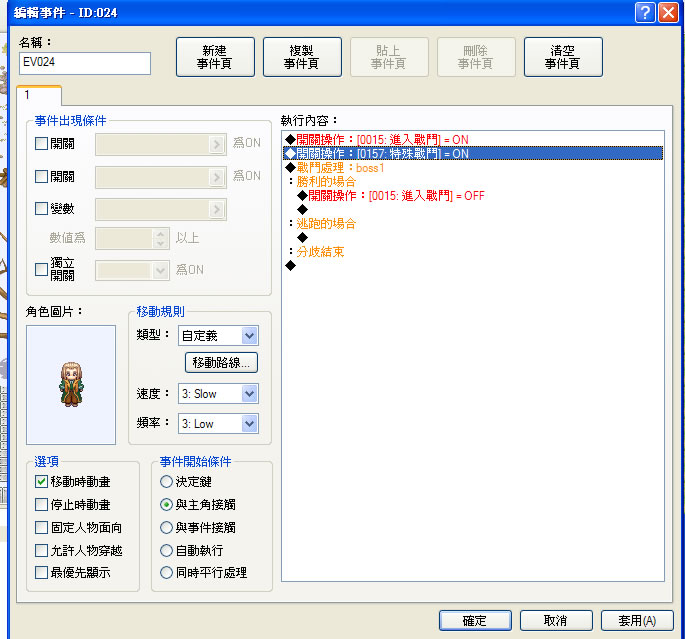Viewport: 685px width, 639px height.
Task: Open the 頻率 dropdown showing 3: Low
Action: 249,423
